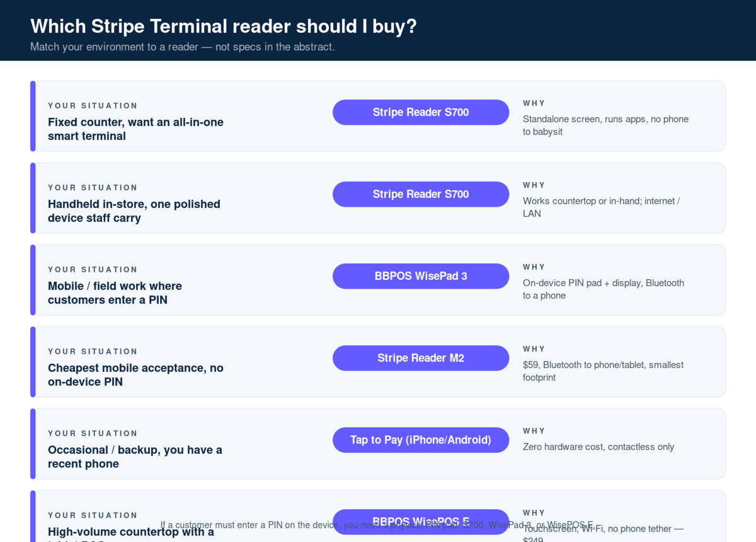Select text 'Fixed counter, want an all-in-one smart terminal'
This screenshot has height=542, width=756.
[135, 129]
